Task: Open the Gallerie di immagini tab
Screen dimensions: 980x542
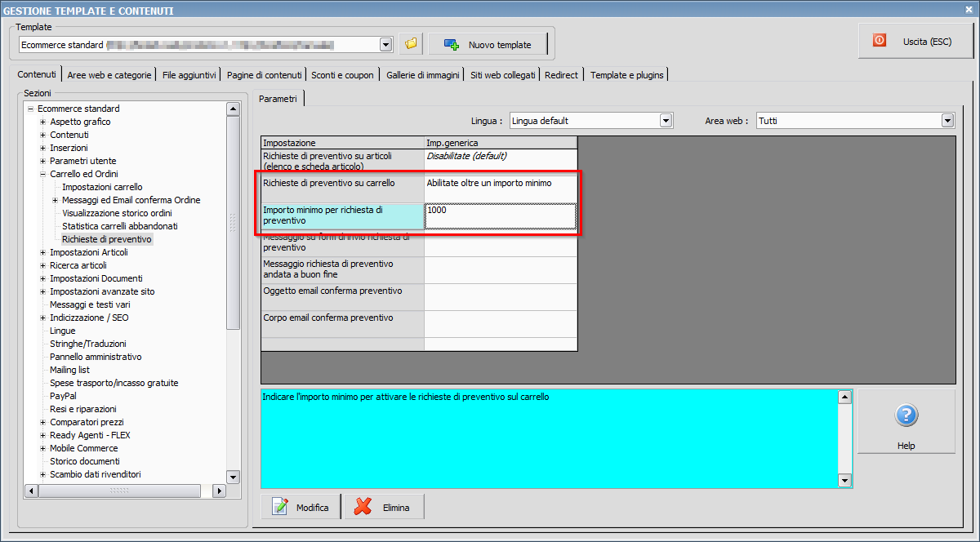Action: click(423, 74)
